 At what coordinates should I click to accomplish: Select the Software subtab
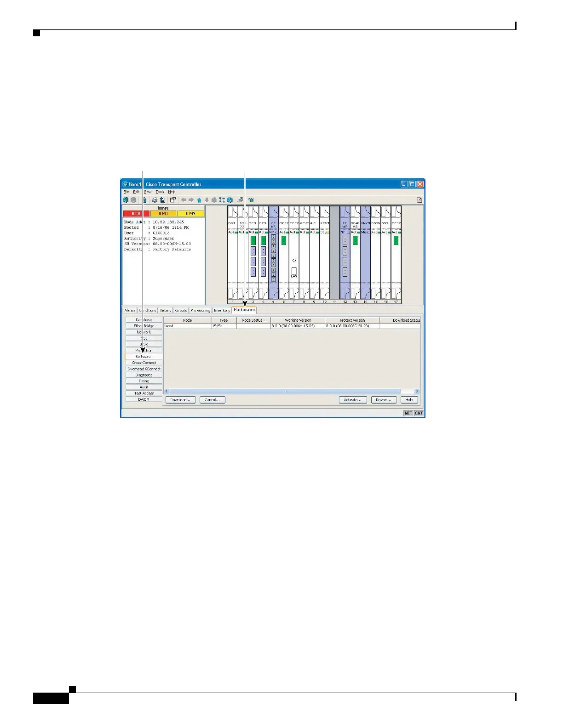[x=144, y=357]
